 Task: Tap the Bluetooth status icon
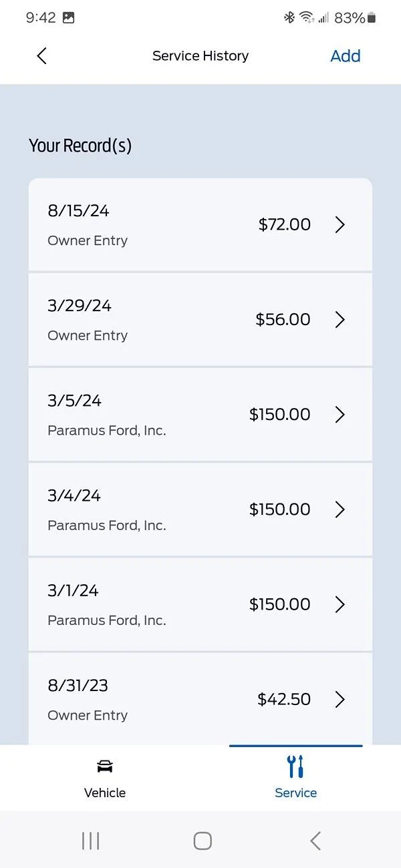click(x=289, y=18)
